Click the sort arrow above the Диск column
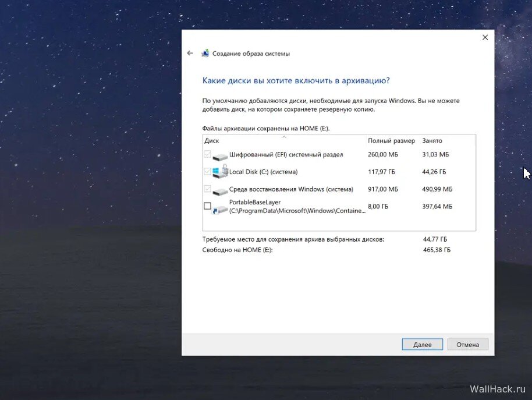Image resolution: width=532 pixels, height=400 pixels. (x=284, y=137)
